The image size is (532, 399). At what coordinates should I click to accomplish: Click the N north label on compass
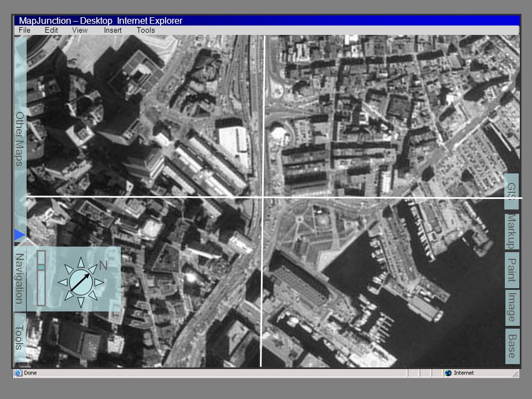(x=104, y=265)
